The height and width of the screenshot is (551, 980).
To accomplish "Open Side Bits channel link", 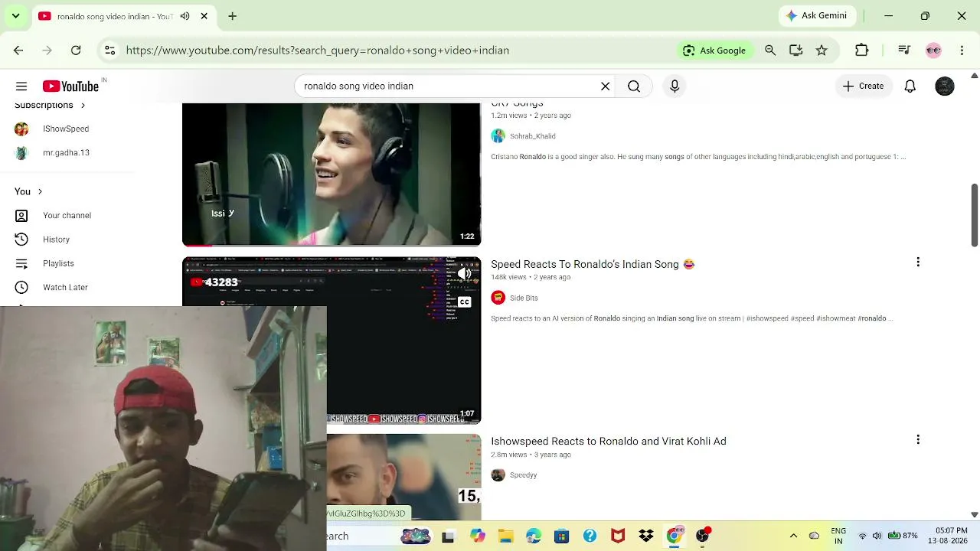I will [x=524, y=298].
